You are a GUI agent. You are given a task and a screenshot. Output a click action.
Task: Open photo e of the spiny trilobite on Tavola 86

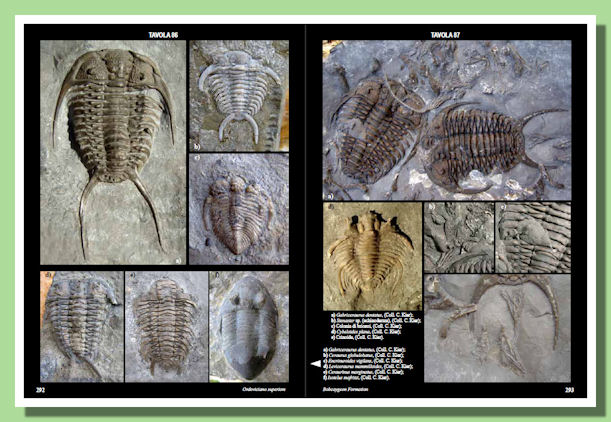(x=166, y=327)
